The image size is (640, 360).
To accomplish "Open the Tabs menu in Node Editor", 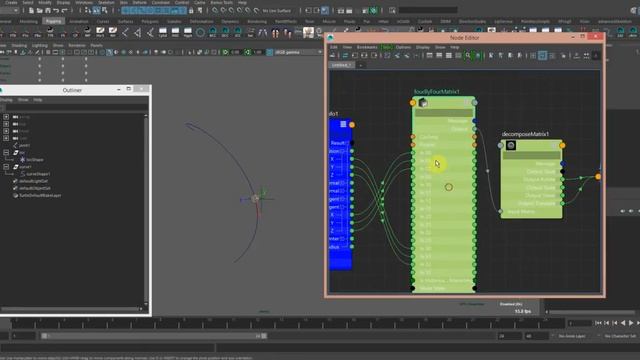I will 386,47.
